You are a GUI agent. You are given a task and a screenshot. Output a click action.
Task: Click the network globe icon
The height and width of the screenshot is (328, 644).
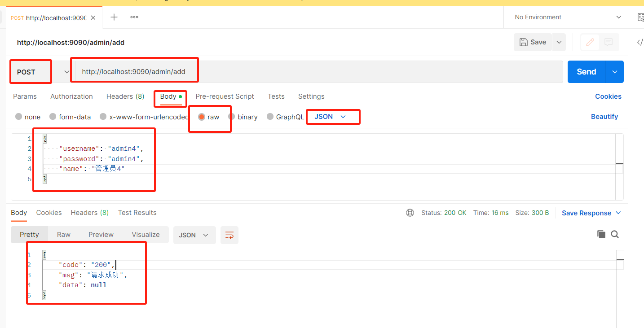point(410,213)
